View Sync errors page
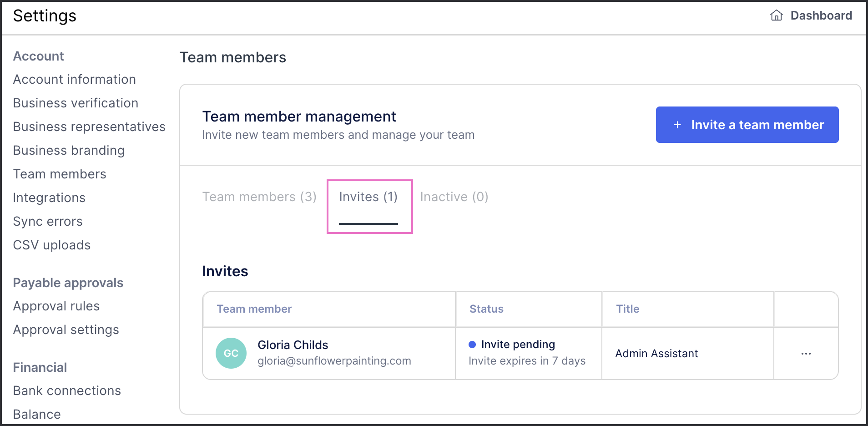The width and height of the screenshot is (868, 426). (x=48, y=221)
